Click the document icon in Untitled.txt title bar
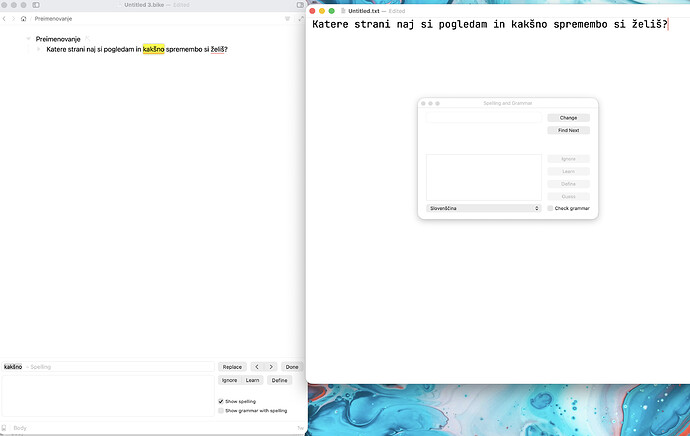This screenshot has width=690, height=436. pos(343,11)
